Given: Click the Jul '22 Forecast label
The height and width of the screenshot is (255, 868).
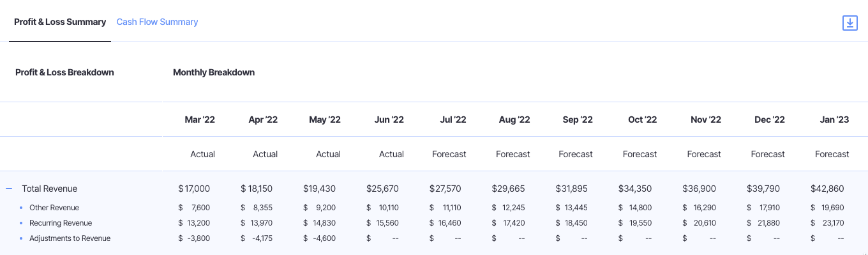Looking at the screenshot, I should [449, 154].
